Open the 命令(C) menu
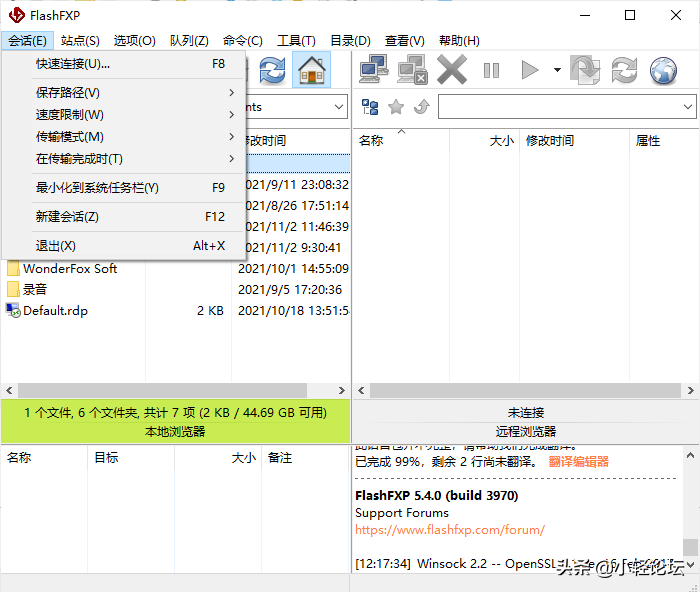700x592 pixels. click(x=243, y=41)
